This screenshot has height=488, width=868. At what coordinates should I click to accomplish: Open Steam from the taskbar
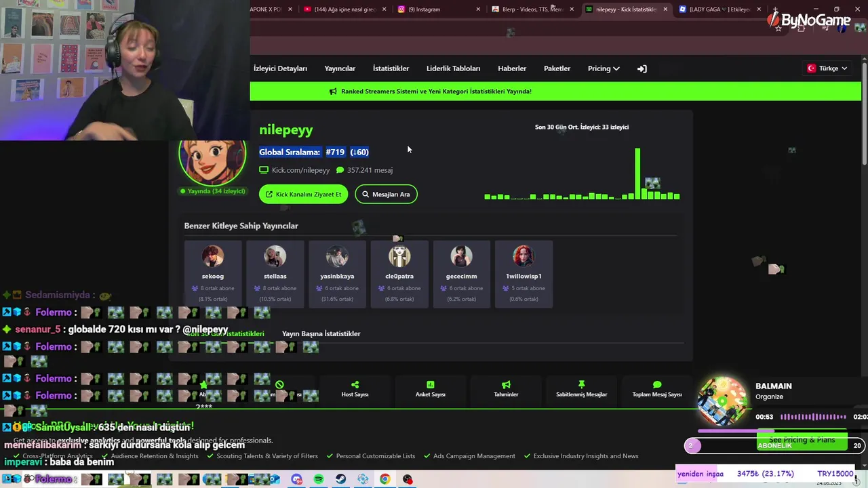coord(340,479)
